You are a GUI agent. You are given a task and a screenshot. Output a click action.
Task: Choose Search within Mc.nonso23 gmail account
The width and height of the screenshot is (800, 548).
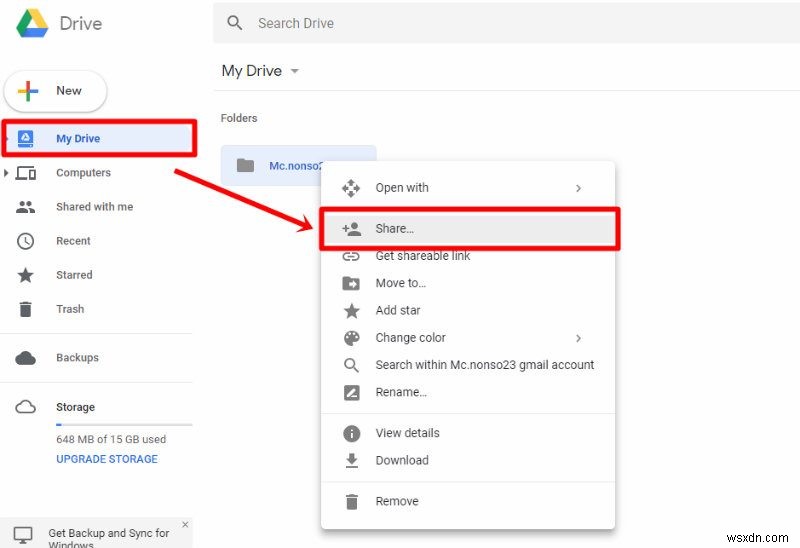pyautogui.click(x=468, y=365)
